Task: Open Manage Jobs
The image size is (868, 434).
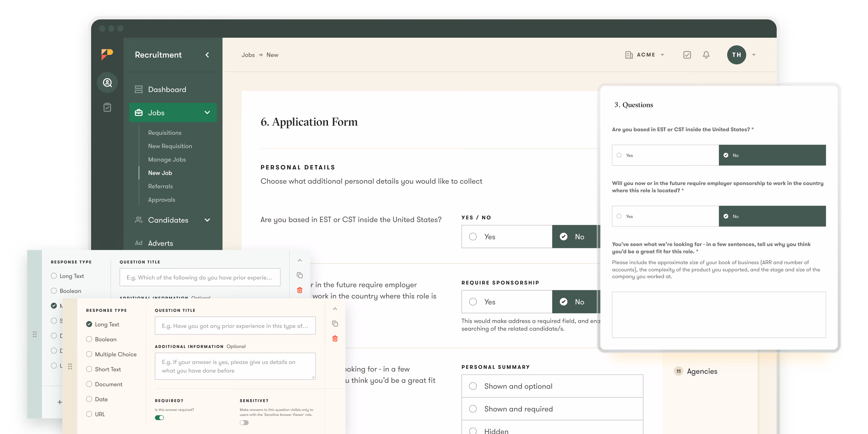Action: (167, 159)
